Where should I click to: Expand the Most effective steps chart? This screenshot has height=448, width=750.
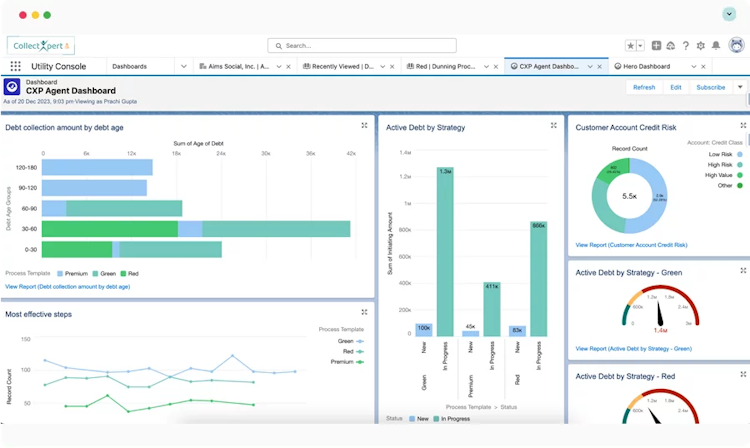pyautogui.click(x=364, y=312)
